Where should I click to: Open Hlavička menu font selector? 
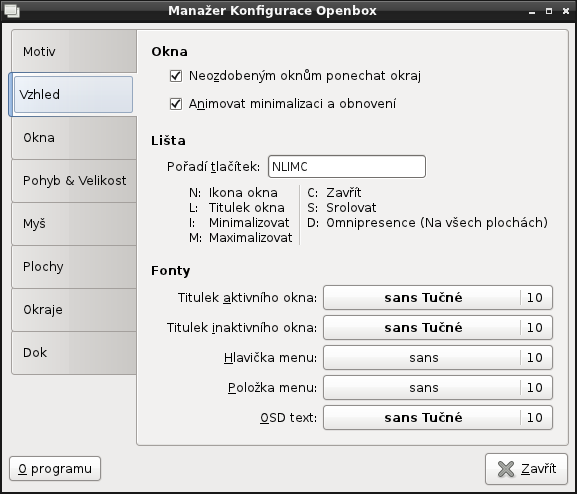(x=438, y=357)
